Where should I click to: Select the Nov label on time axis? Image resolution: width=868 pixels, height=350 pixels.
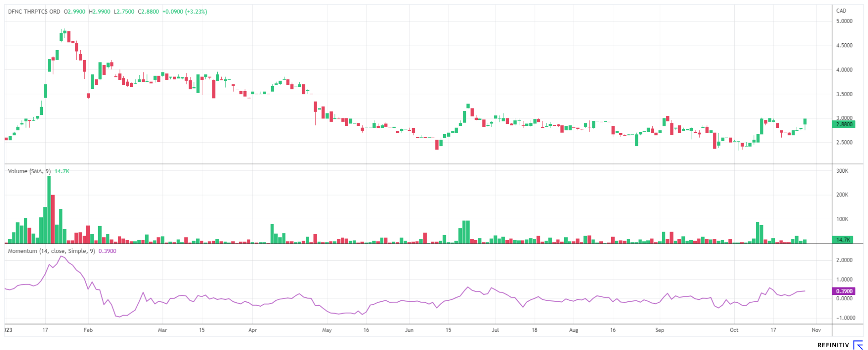(x=816, y=330)
